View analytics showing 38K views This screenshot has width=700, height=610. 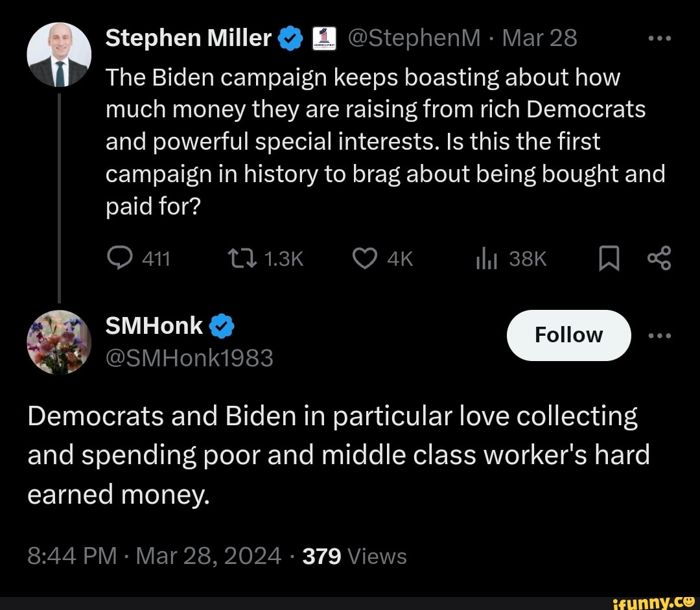[485, 259]
